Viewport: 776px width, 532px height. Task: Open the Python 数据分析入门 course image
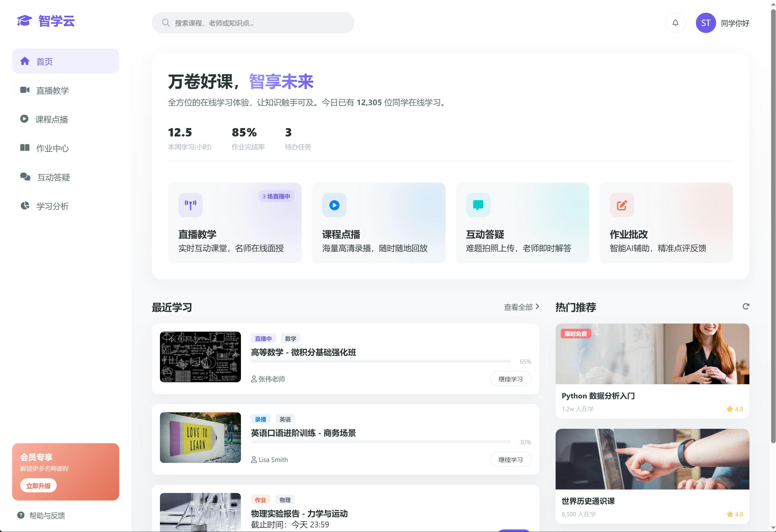[652, 354]
